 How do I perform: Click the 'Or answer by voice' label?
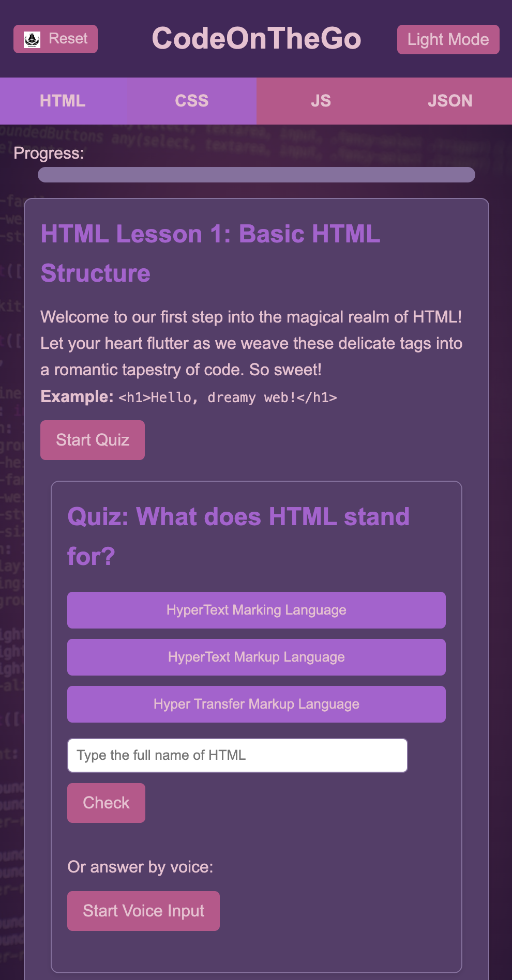[x=141, y=867]
